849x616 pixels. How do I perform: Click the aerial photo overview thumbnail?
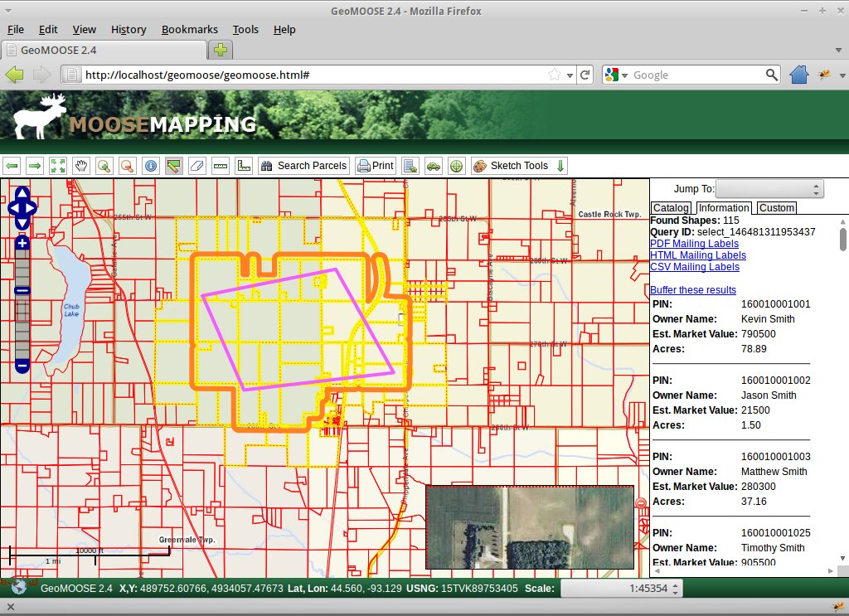tap(529, 527)
